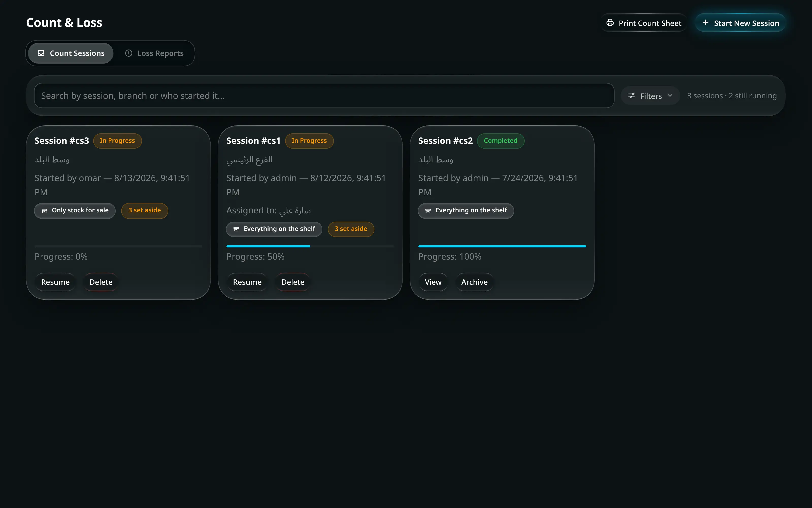Click the Session #cs3 progress bar at 0%

tap(118, 246)
